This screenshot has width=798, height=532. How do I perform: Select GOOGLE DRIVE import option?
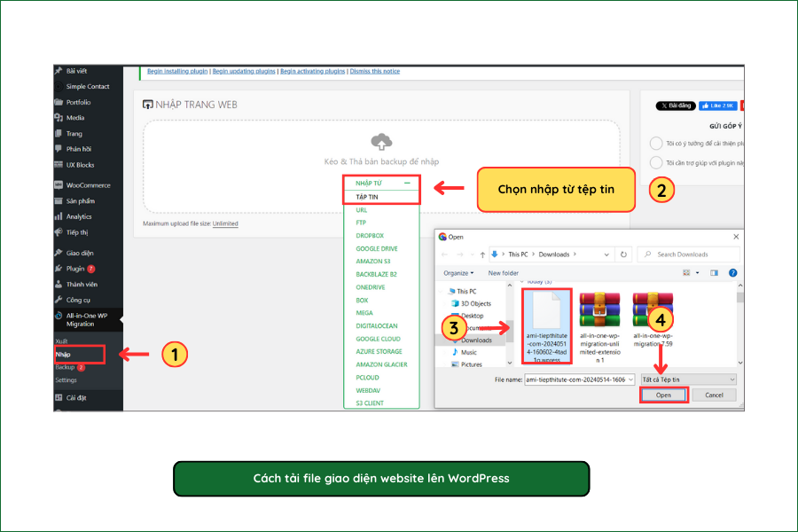coord(377,249)
